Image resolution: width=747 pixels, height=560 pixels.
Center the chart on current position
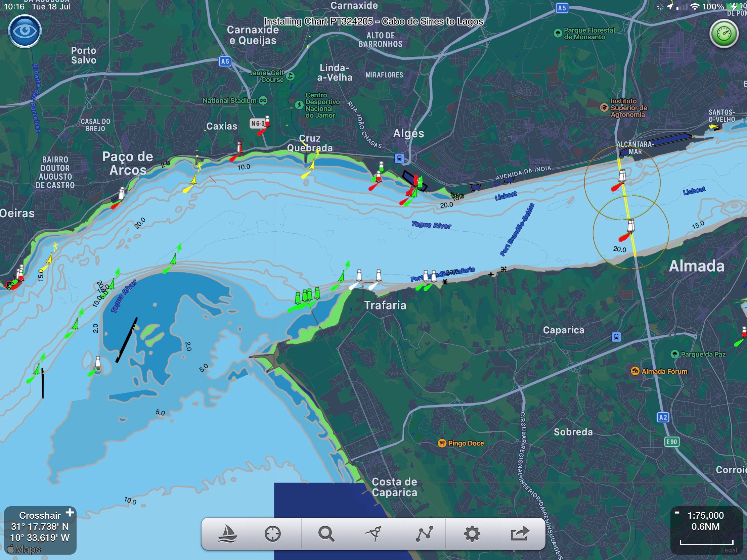[x=272, y=534]
